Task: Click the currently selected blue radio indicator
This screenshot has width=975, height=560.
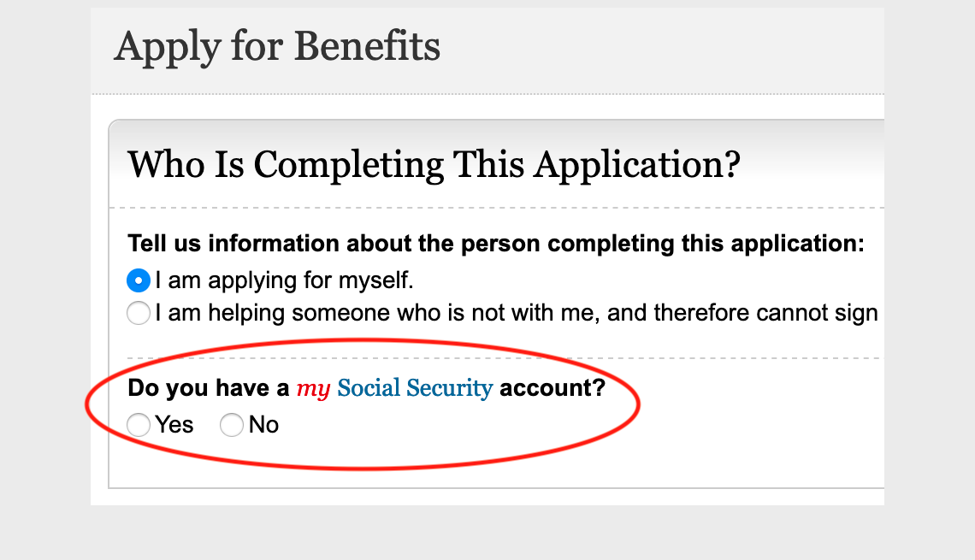Action: pyautogui.click(x=138, y=280)
